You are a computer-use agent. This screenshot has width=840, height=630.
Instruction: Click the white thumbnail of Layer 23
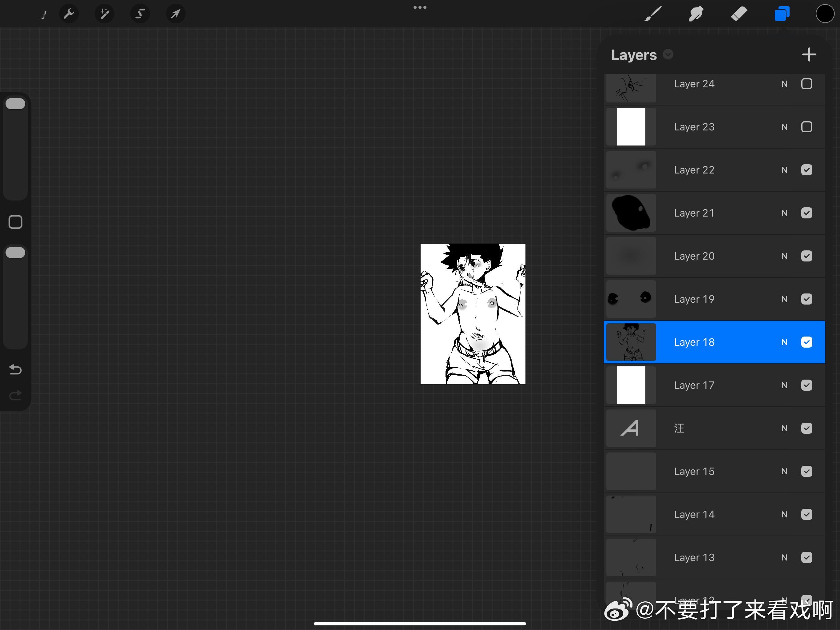tap(631, 126)
